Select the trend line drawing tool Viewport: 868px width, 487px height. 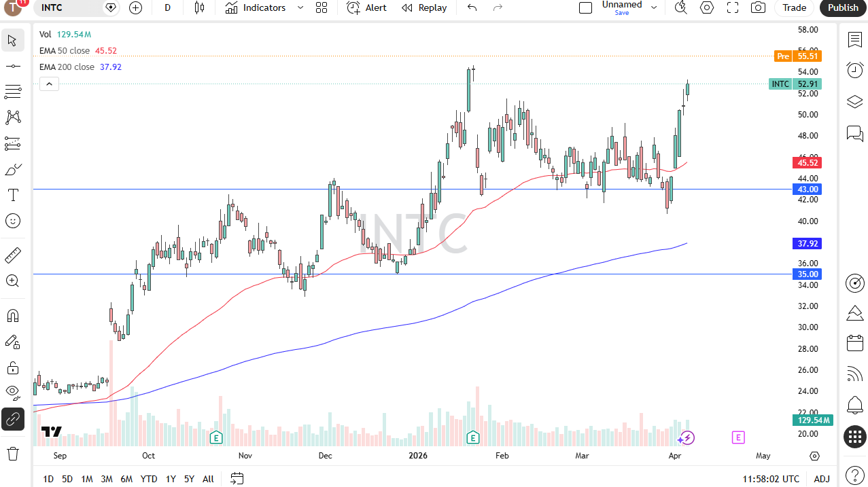coord(13,66)
